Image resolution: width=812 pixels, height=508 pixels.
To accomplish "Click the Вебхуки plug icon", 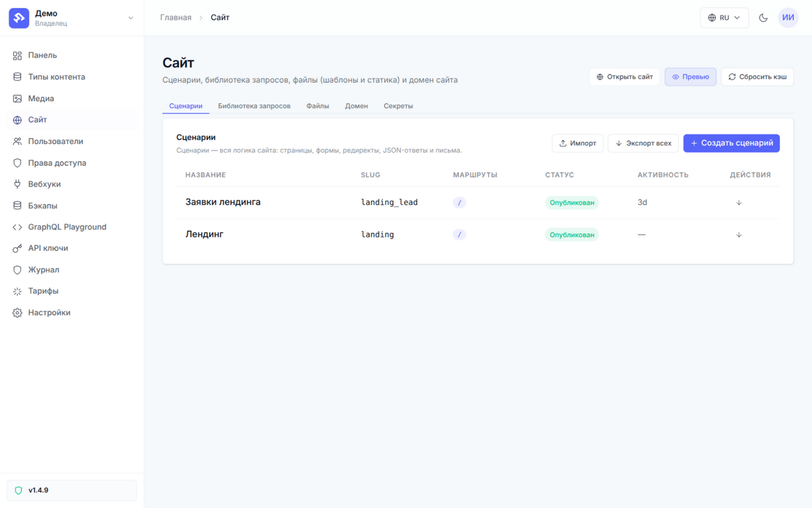I will pos(17,184).
